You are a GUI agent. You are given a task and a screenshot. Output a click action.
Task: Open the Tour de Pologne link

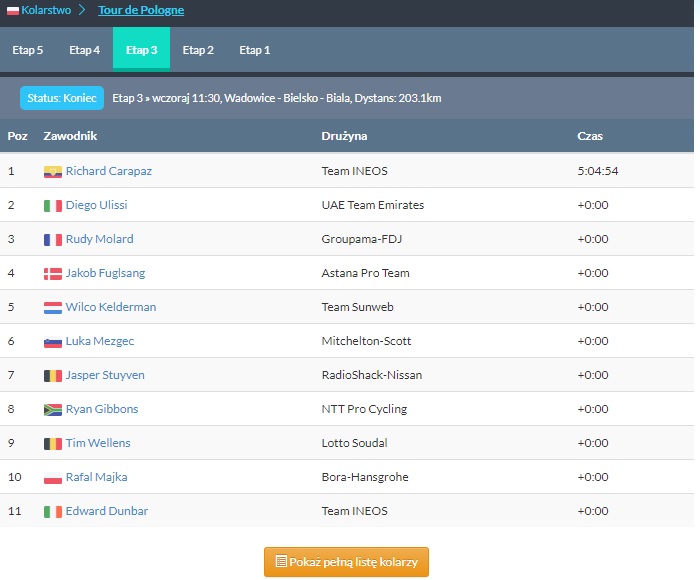point(141,10)
